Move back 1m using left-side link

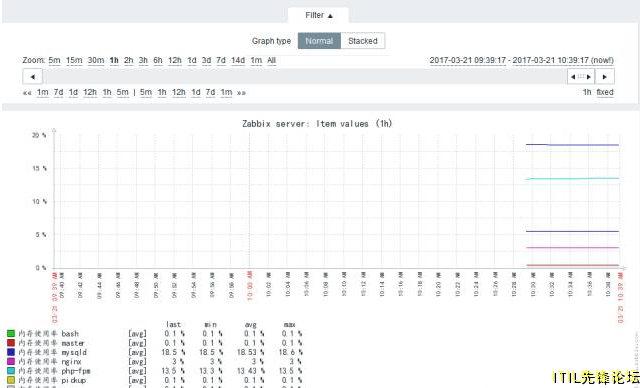42,93
